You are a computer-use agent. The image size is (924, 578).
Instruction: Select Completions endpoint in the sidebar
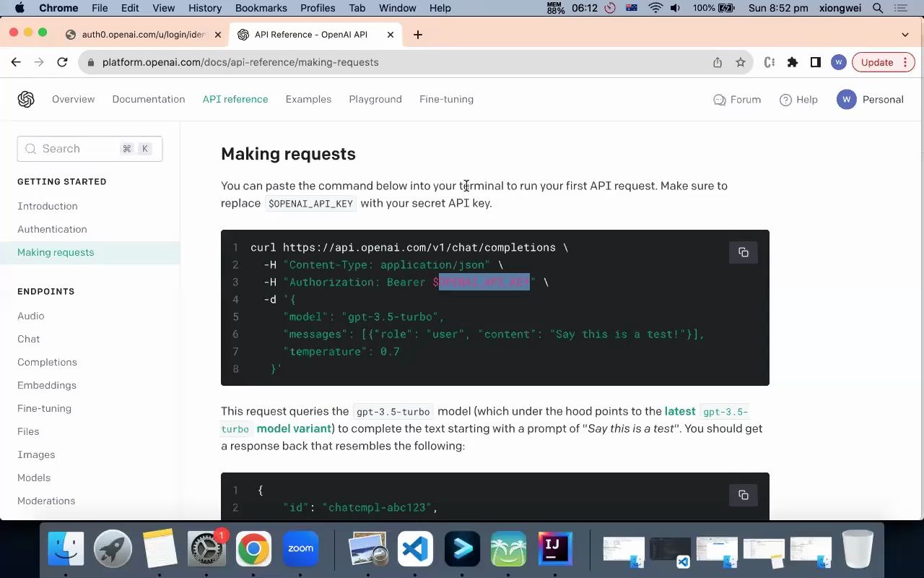[x=47, y=362]
